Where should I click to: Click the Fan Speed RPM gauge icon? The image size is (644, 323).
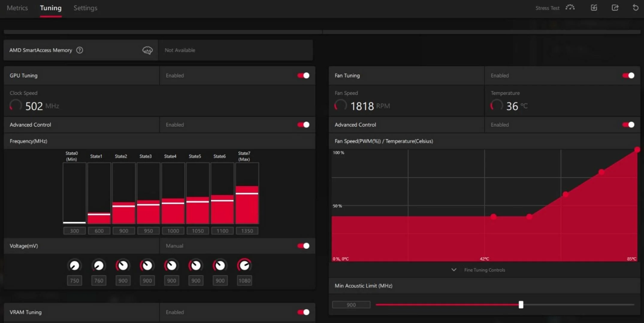point(341,105)
